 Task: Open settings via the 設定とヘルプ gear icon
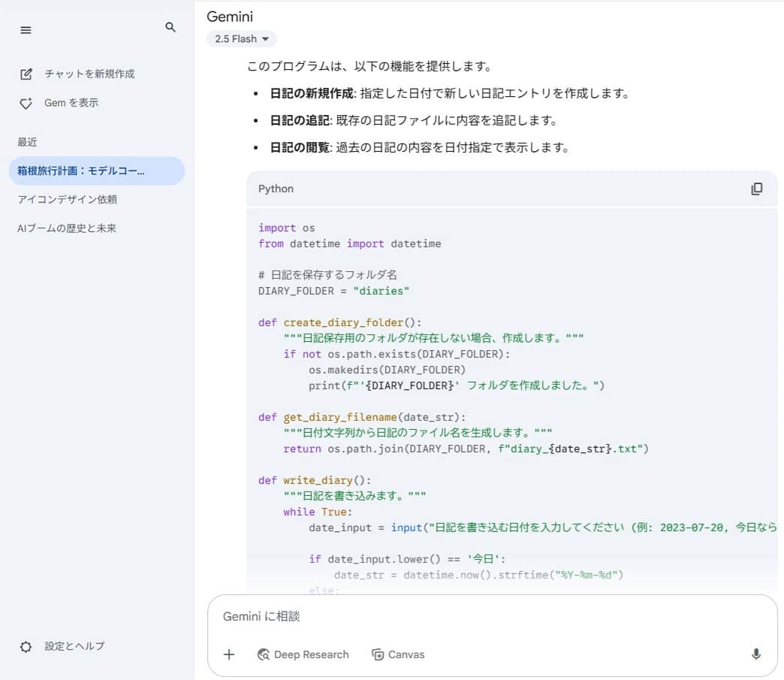pos(26,646)
